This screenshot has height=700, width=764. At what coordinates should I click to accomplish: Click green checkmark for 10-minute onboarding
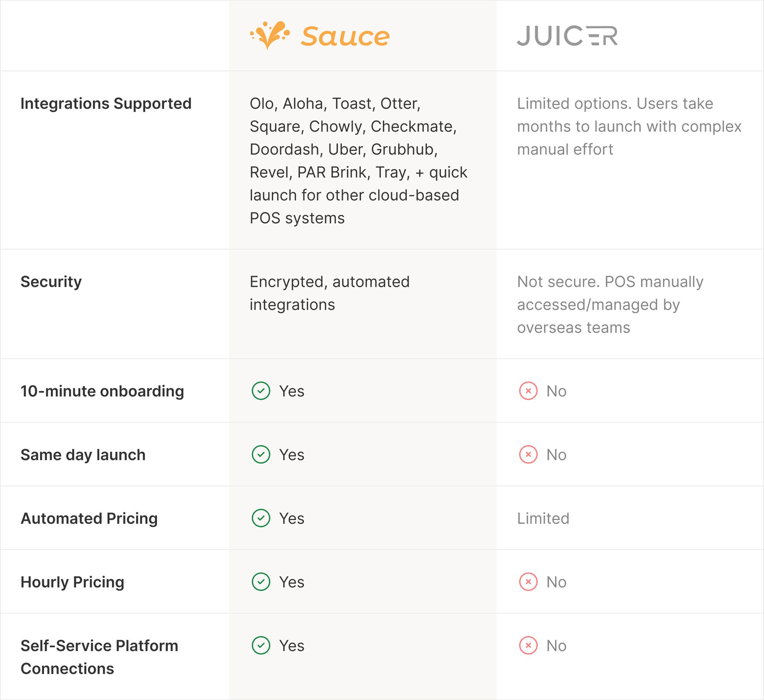(261, 391)
